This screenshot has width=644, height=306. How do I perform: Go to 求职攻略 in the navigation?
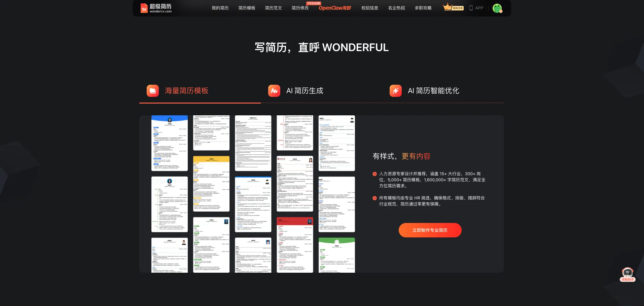423,8
